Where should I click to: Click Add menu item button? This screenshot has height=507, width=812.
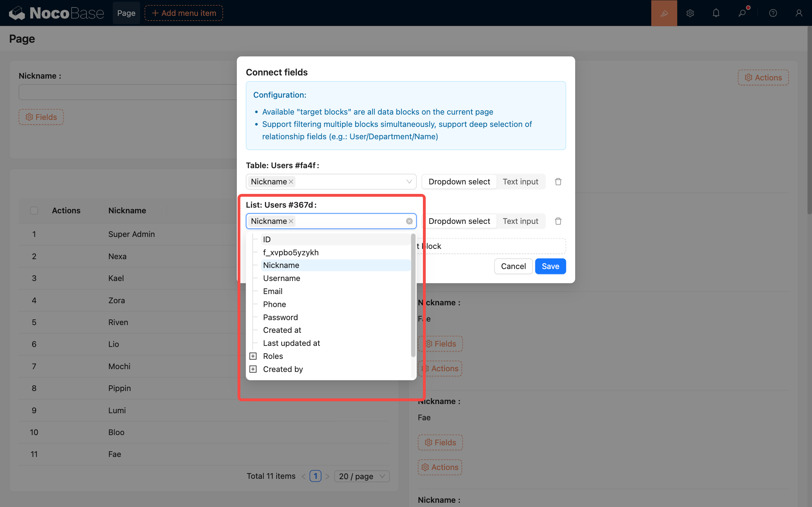[x=184, y=13]
